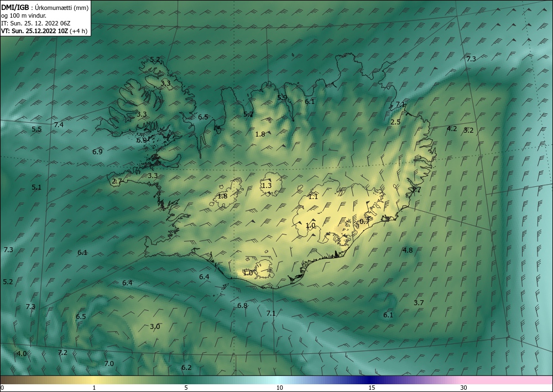The height and width of the screenshot is (392, 553).
Task: Pick the dark navy segment of the colorbar
Action: click(371, 380)
